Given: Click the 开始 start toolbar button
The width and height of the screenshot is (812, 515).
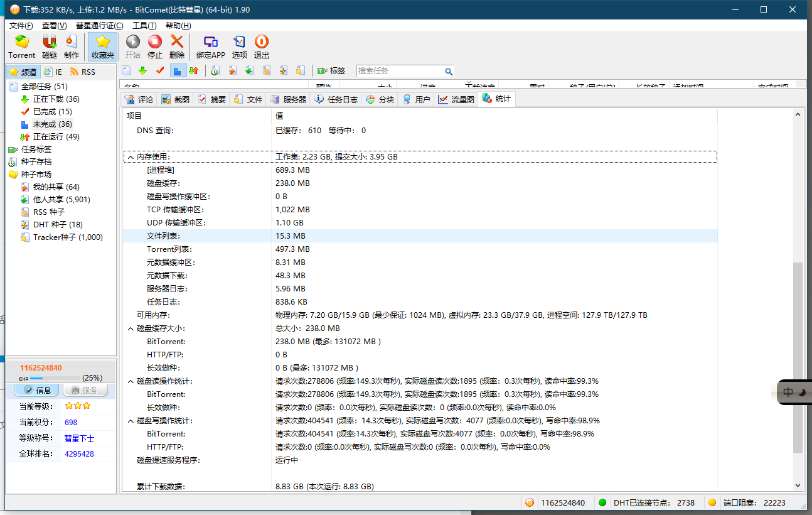Looking at the screenshot, I should 133,47.
